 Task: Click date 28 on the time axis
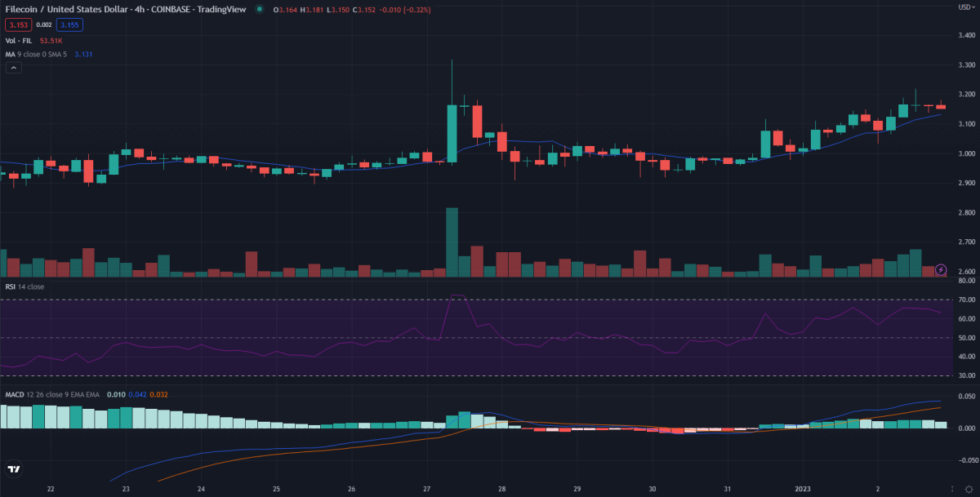point(501,489)
